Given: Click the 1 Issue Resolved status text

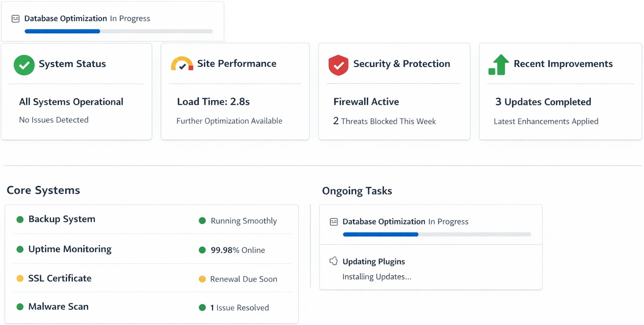Looking at the screenshot, I should point(239,308).
